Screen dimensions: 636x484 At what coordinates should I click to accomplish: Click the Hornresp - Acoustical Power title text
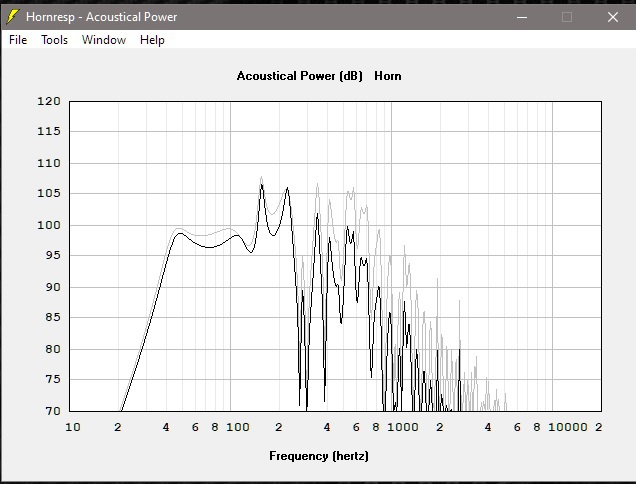pos(101,17)
